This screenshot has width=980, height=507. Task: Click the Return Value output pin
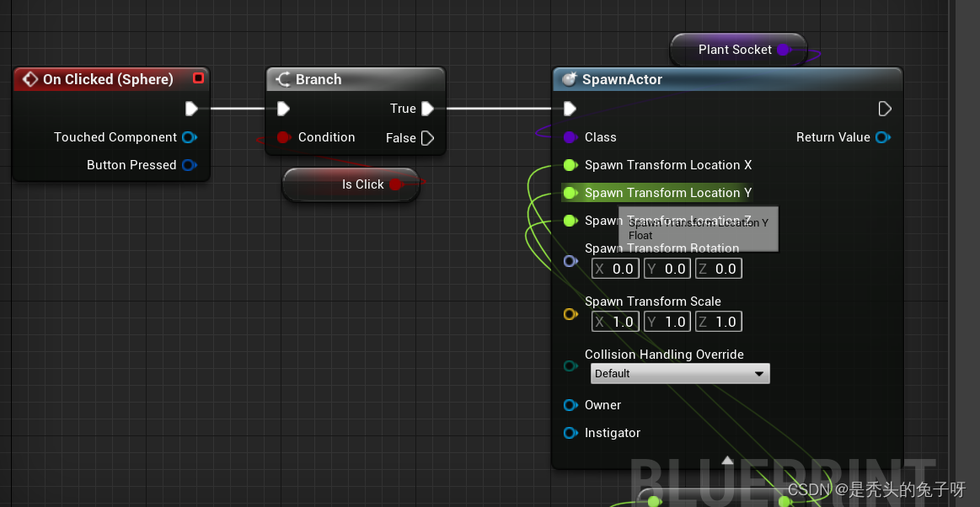pyautogui.click(x=882, y=137)
